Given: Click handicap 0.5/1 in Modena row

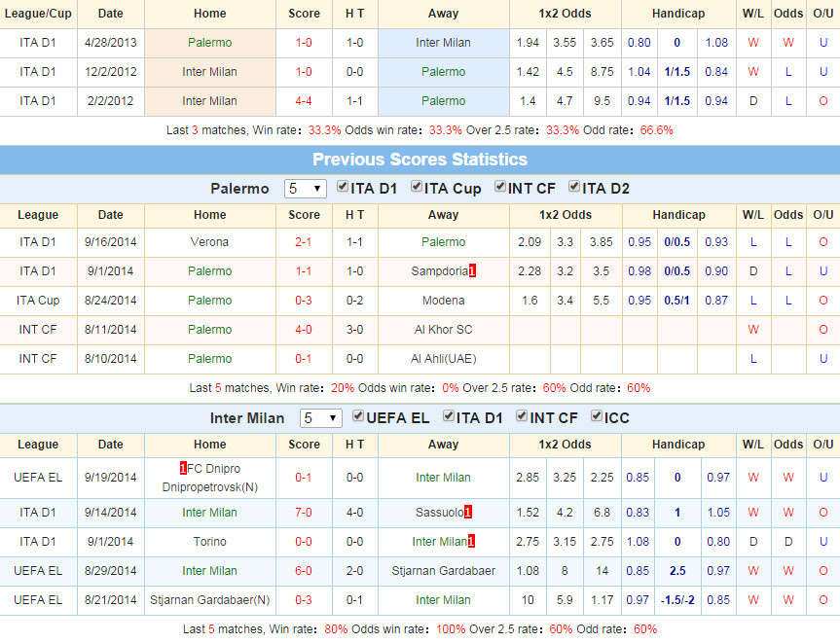Looking at the screenshot, I should [x=677, y=301].
